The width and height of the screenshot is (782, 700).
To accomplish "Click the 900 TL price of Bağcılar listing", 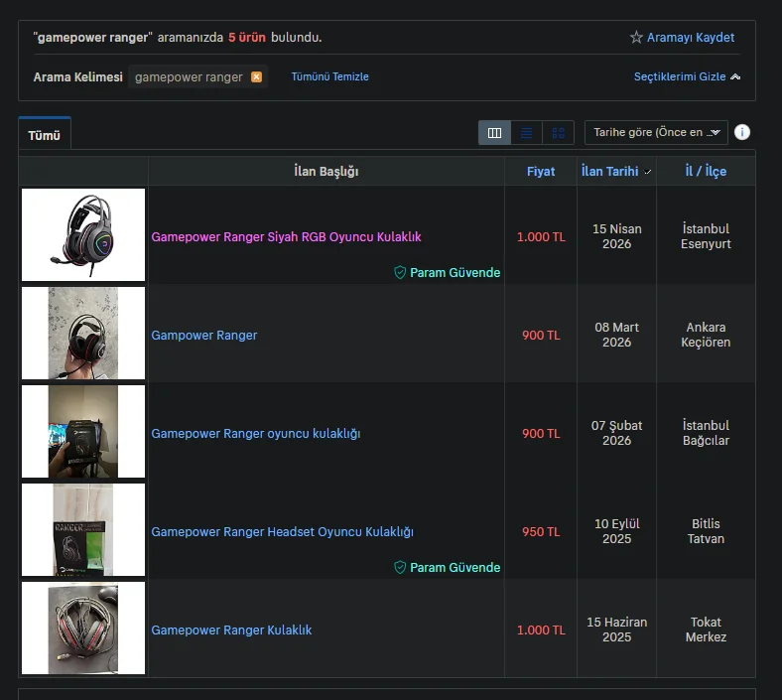I will pyautogui.click(x=541, y=434).
